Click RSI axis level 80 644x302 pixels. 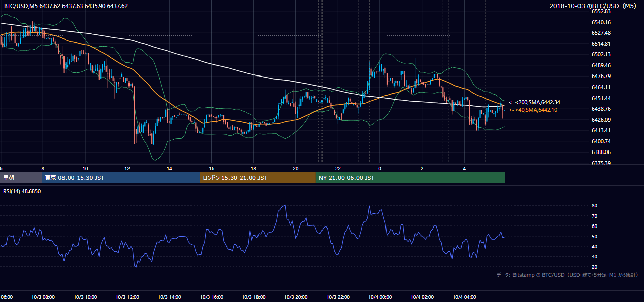pyautogui.click(x=594, y=206)
